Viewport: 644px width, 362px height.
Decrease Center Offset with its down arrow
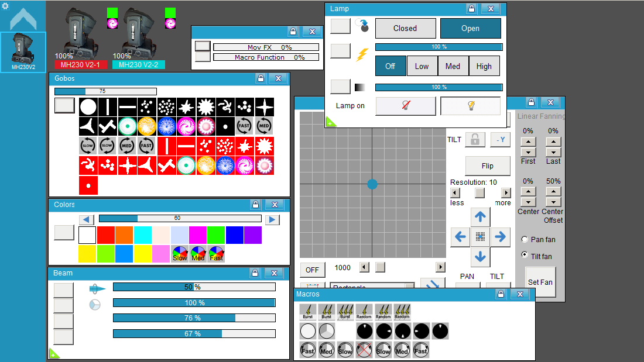tap(553, 202)
